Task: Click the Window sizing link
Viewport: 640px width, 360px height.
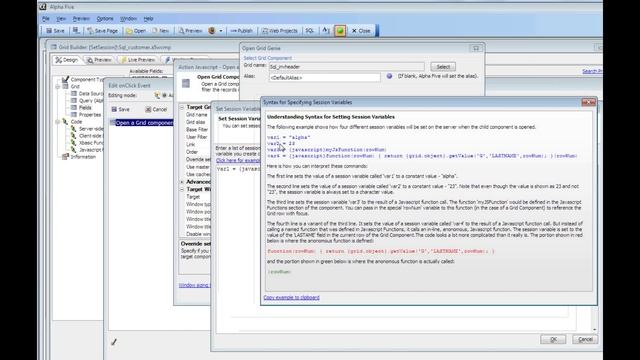Action: pos(194,285)
